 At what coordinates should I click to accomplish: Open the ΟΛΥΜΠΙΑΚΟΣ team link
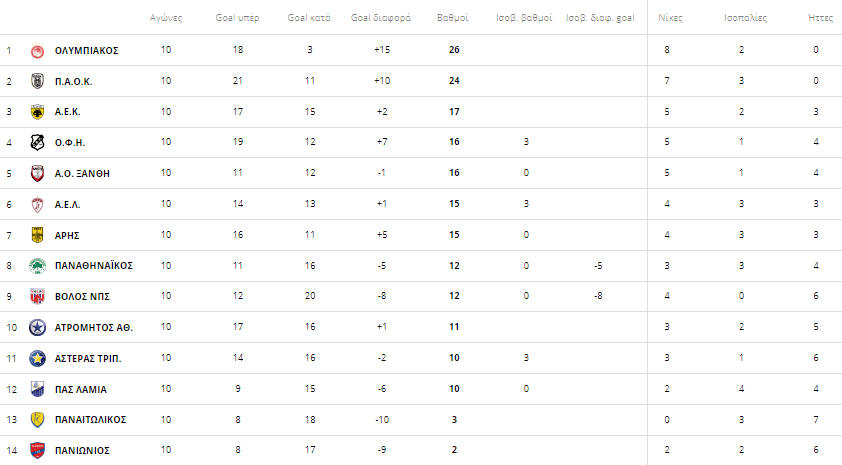pyautogui.click(x=86, y=50)
